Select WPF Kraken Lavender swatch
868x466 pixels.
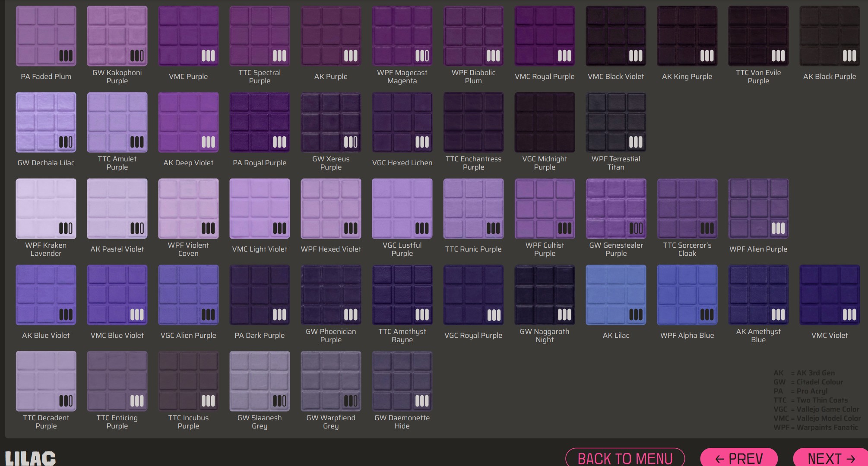[46, 208]
